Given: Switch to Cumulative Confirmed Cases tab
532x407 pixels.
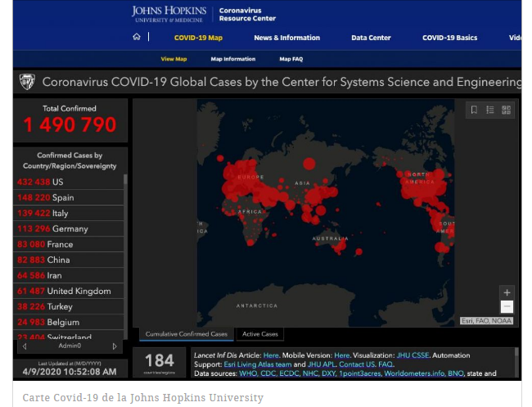Looking at the screenshot, I should point(187,334).
